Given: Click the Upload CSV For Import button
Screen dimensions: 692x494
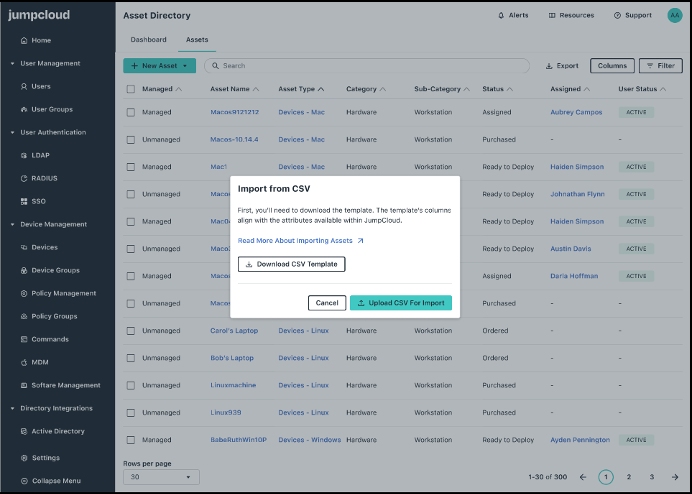Looking at the screenshot, I should coord(401,302).
